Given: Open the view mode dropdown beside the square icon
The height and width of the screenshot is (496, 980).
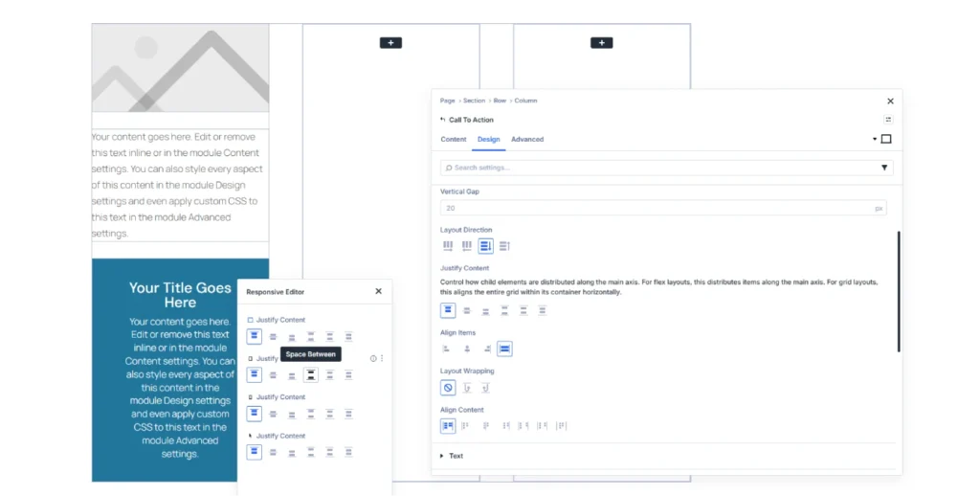Looking at the screenshot, I should 875,140.
